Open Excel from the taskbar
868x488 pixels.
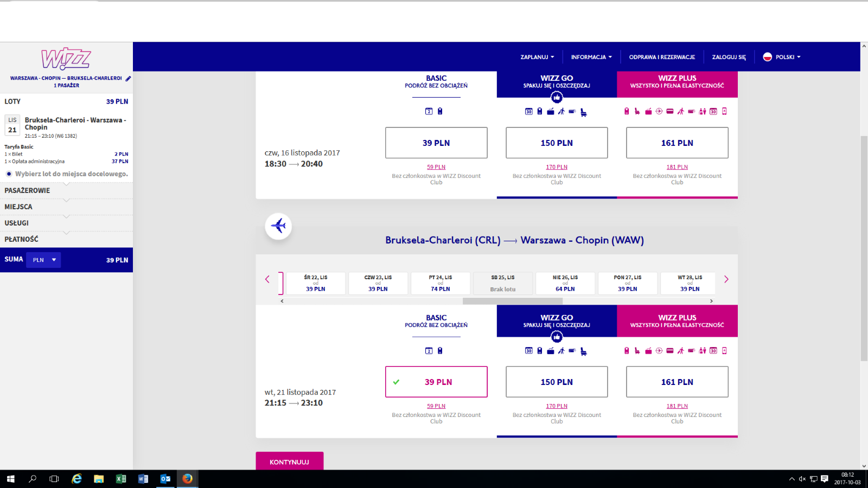121,479
